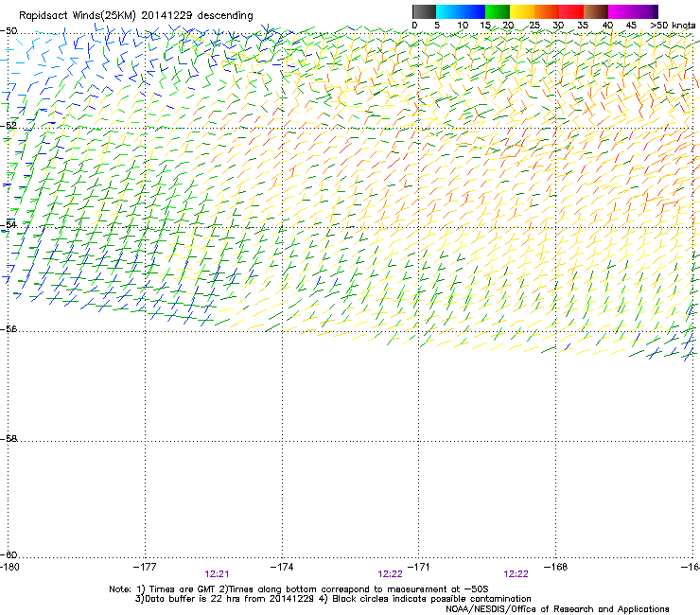Click the -174 longitude axis label

(282, 567)
